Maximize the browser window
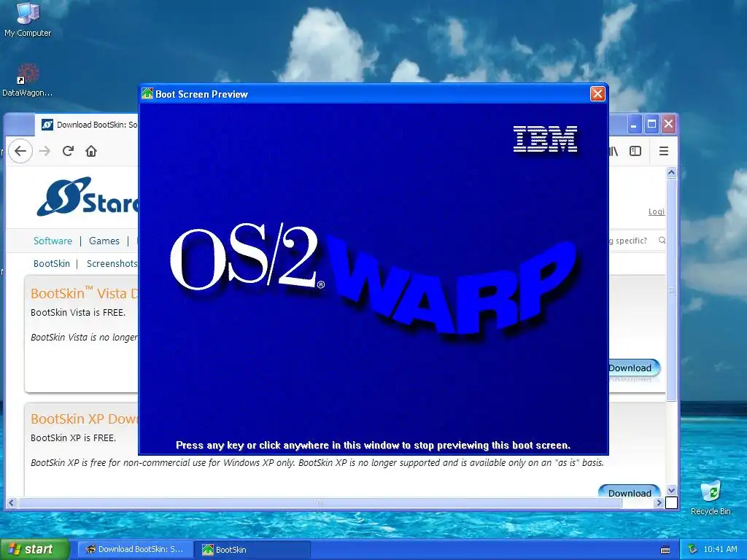The width and height of the screenshot is (747, 560). click(x=651, y=125)
